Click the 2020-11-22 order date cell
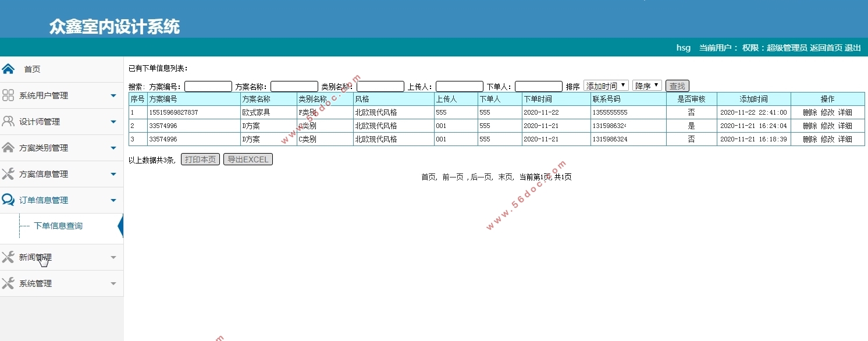This screenshot has width=868, height=341. pos(556,112)
